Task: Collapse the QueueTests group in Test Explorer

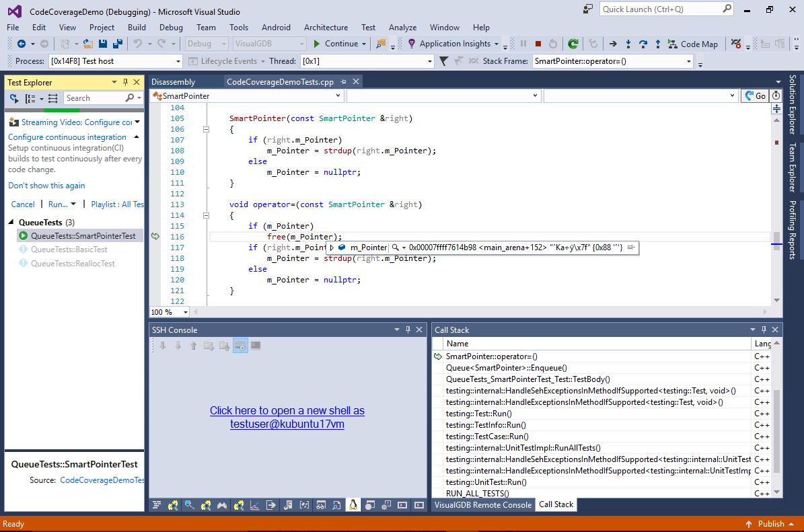Action: 11,222
